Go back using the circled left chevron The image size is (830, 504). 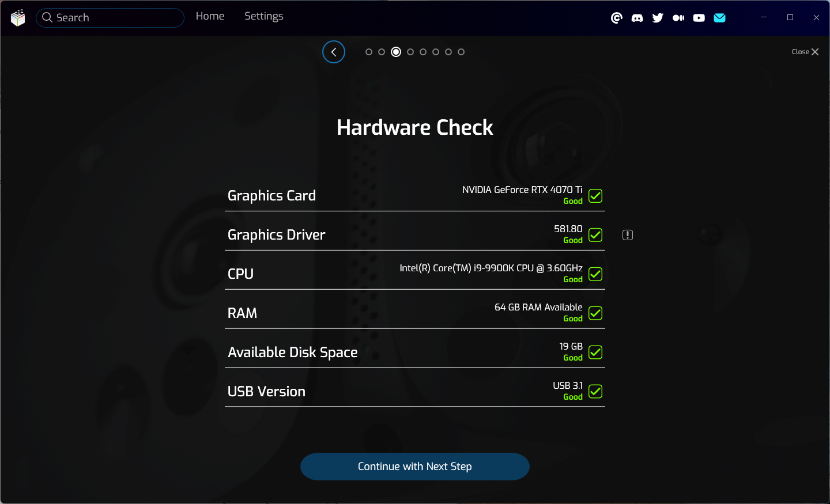coord(334,52)
